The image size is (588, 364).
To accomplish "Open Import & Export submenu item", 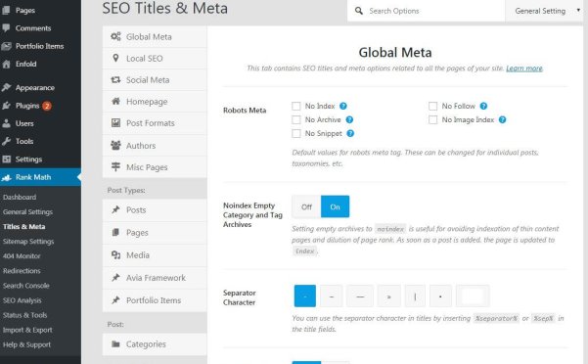I will 27,330.
